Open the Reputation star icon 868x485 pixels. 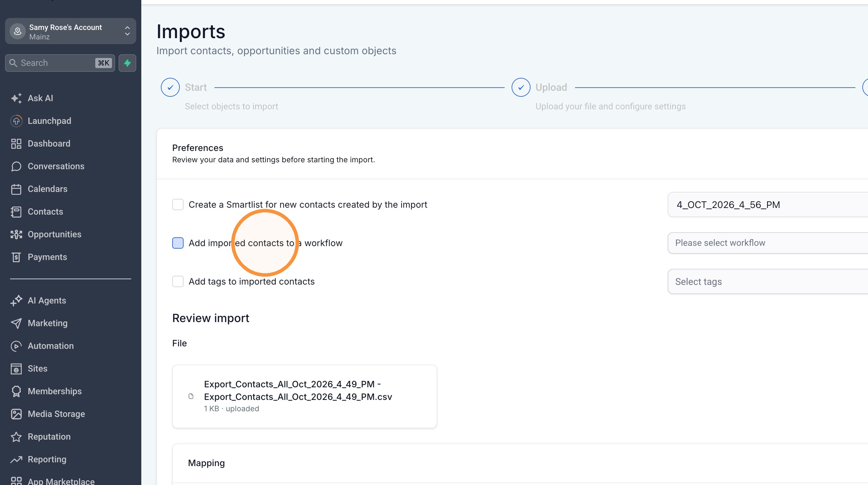(x=16, y=436)
